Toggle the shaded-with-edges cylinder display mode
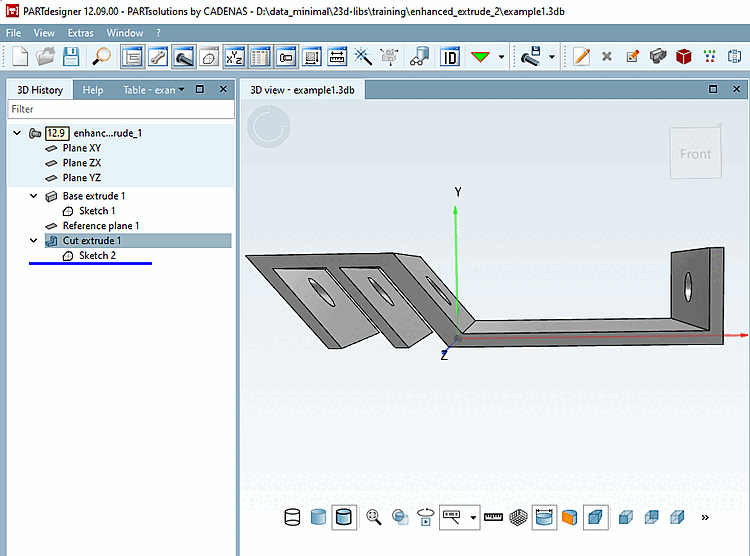The image size is (750, 556). pos(344,517)
